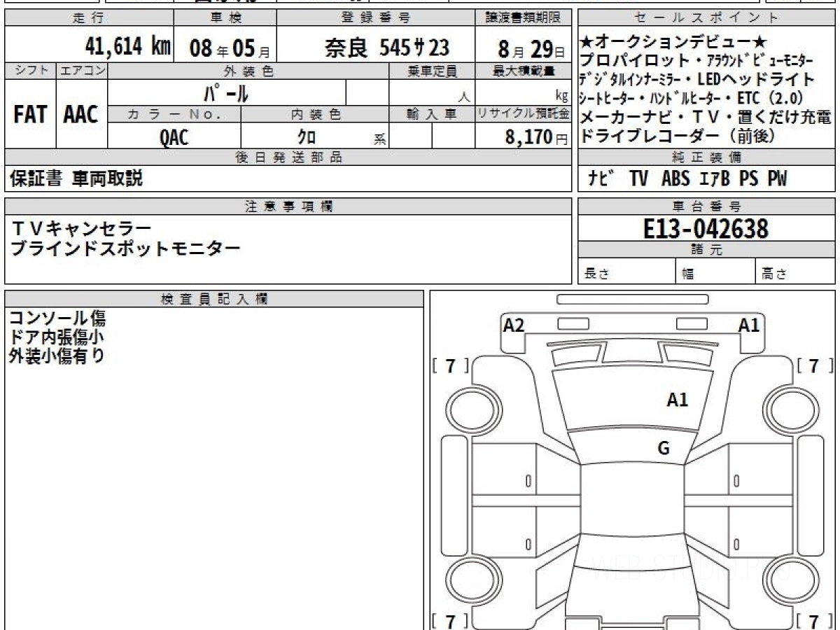Select the 41,614 km mileage value
This screenshot has width=840, height=630.
coord(127,47)
